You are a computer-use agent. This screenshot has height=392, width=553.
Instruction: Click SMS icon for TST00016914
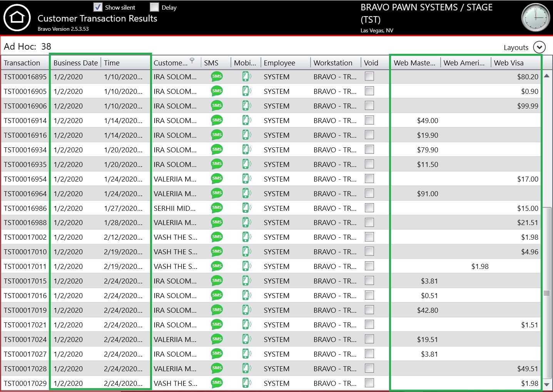tap(217, 120)
